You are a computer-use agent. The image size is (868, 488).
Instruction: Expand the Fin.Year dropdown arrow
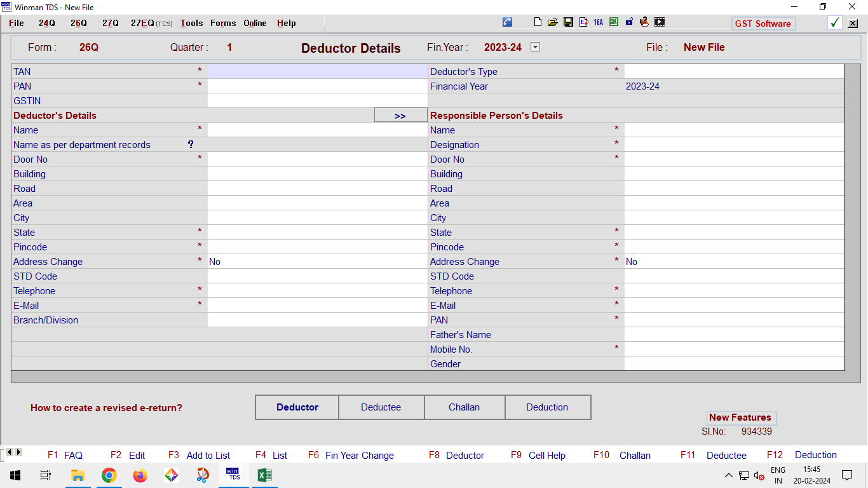coord(535,47)
